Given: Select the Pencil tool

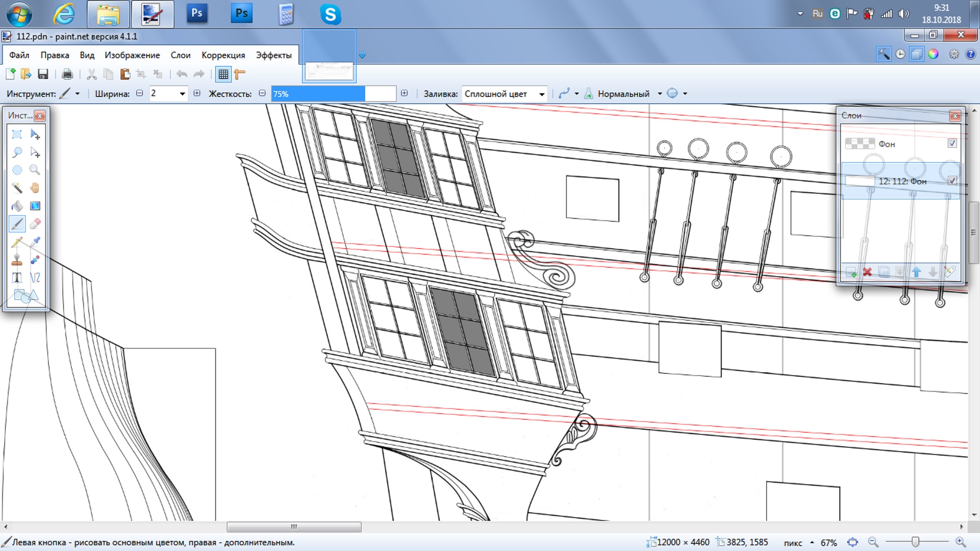Looking at the screenshot, I should 17,242.
